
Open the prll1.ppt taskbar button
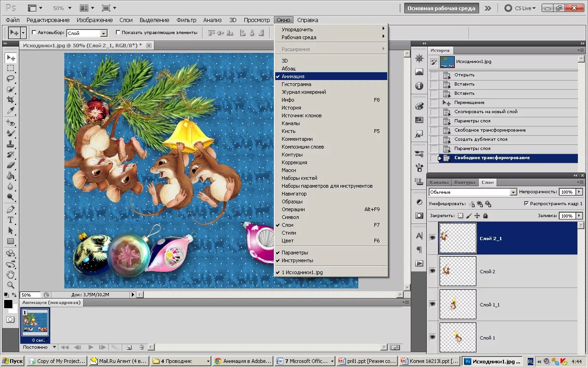366,361
